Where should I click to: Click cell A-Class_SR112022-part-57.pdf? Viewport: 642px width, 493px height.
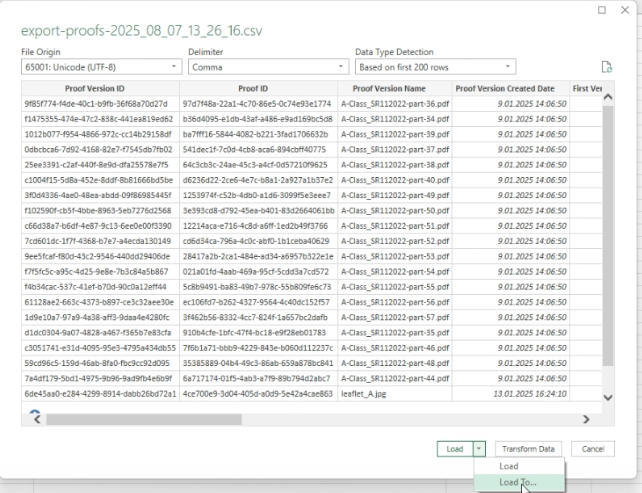click(395, 317)
